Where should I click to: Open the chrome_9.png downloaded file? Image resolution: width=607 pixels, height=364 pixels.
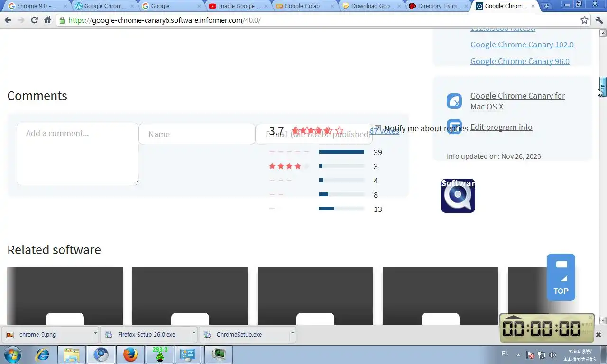[46, 334]
